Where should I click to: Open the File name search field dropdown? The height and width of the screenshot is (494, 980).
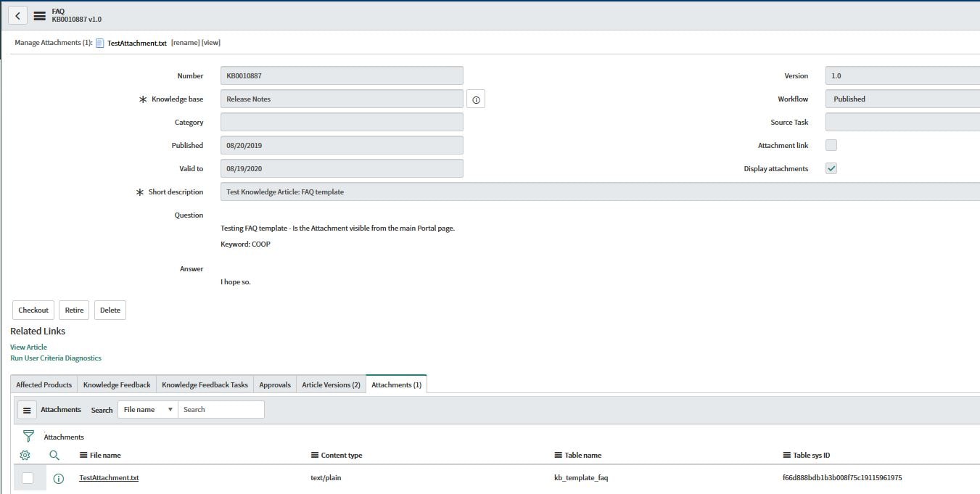click(x=148, y=410)
